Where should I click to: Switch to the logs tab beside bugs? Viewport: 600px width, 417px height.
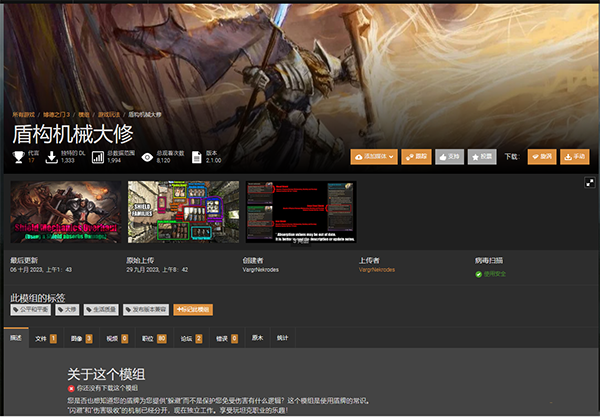pyautogui.click(x=258, y=339)
